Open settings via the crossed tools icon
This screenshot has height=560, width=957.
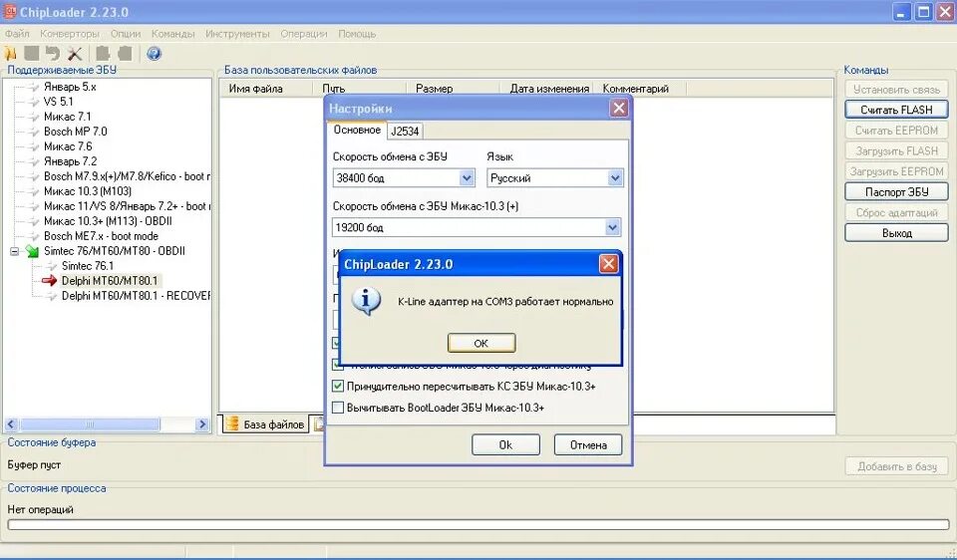pyautogui.click(x=75, y=54)
